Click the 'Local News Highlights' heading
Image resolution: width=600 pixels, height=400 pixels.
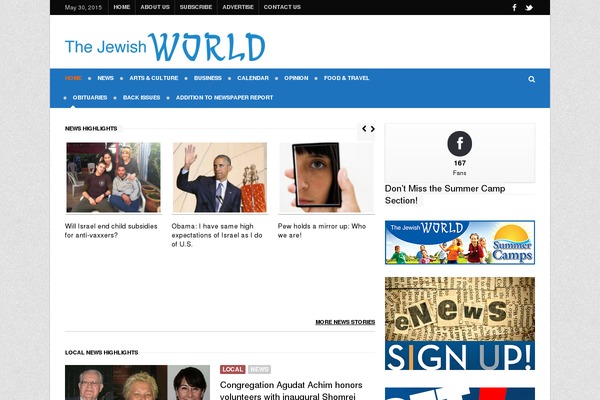click(101, 353)
